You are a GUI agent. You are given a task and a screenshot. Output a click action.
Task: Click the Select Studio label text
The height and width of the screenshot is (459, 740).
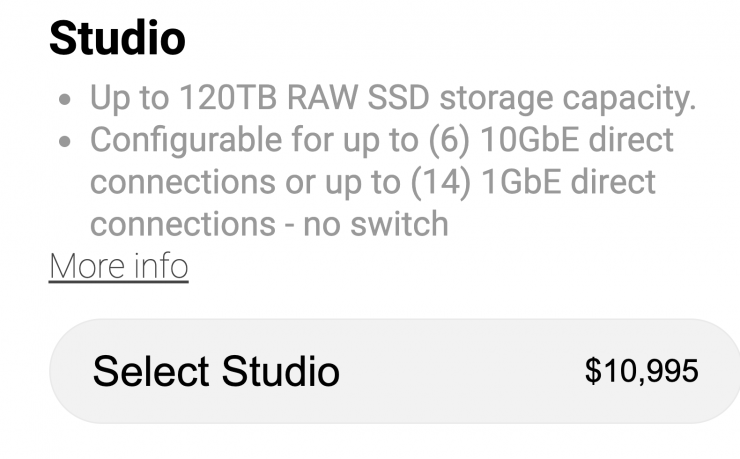tap(216, 372)
